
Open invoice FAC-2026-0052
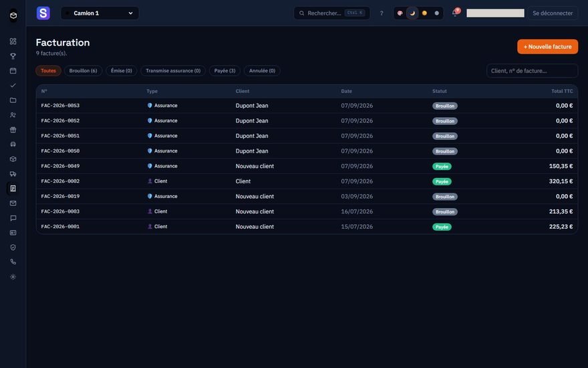(x=307, y=120)
